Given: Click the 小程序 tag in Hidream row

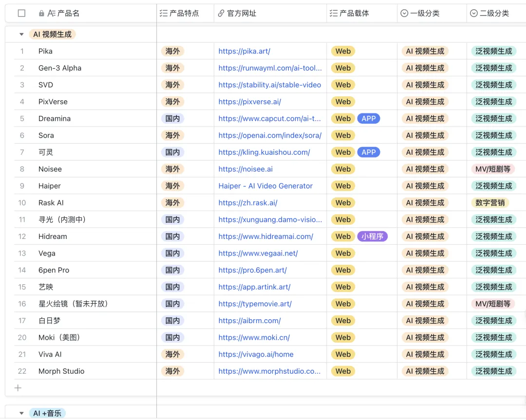Looking at the screenshot, I should click(x=373, y=237).
